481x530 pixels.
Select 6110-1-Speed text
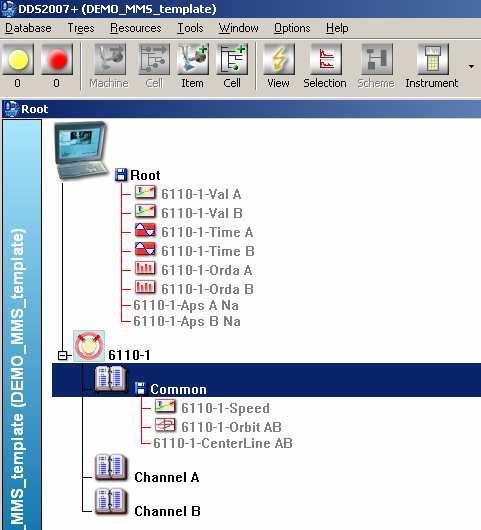[x=225, y=408]
